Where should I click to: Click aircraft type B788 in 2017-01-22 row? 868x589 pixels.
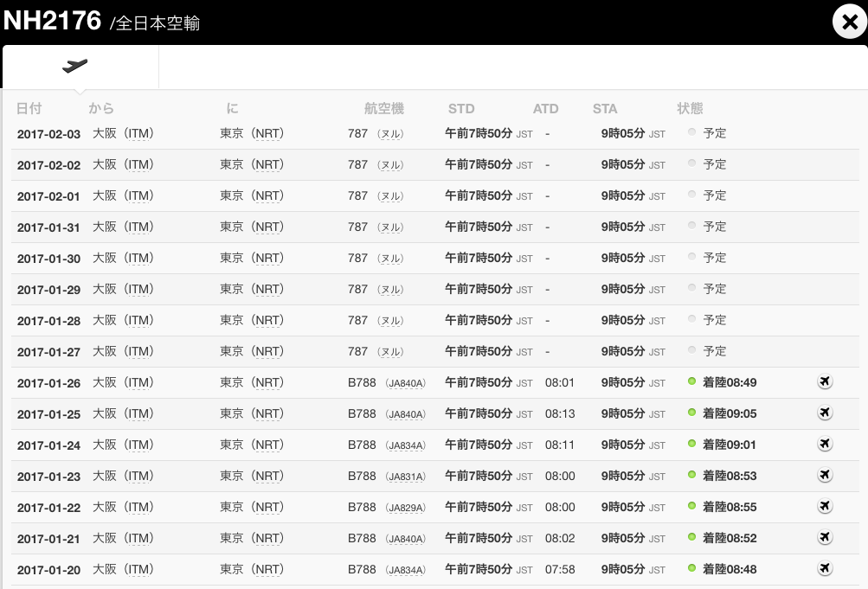point(362,507)
